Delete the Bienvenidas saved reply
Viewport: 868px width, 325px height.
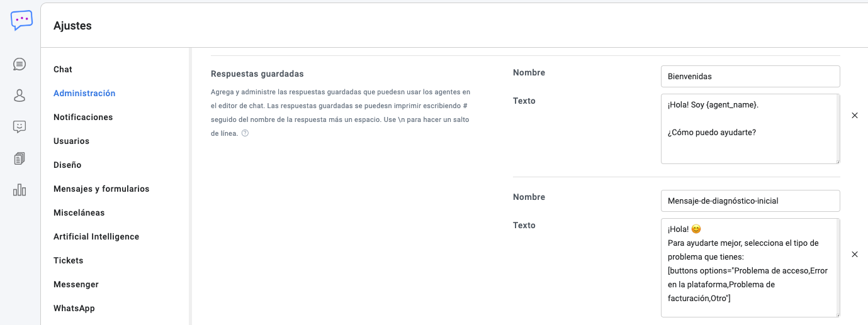854,116
